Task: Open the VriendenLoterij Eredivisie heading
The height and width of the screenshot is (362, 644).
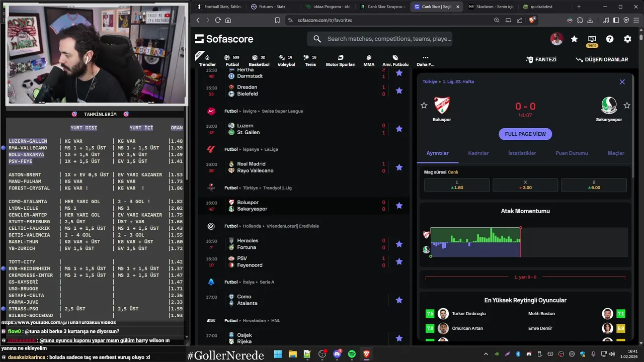Action: point(292,226)
